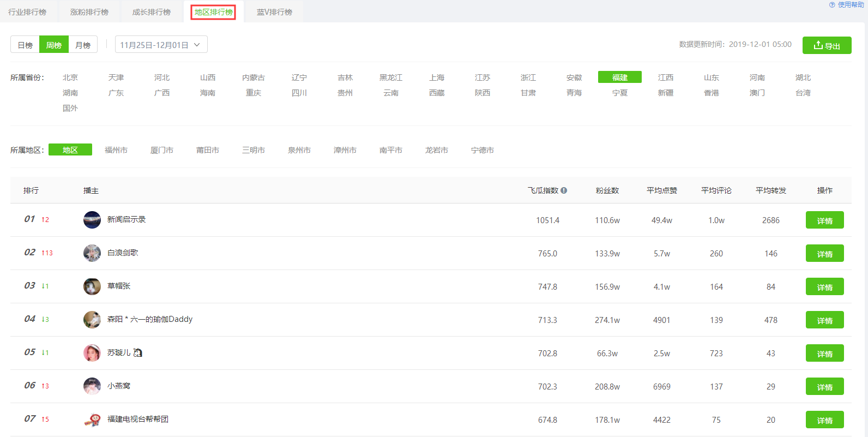Click 详情 for 福建电视台帮帮团
The height and width of the screenshot is (437, 868).
pos(824,420)
